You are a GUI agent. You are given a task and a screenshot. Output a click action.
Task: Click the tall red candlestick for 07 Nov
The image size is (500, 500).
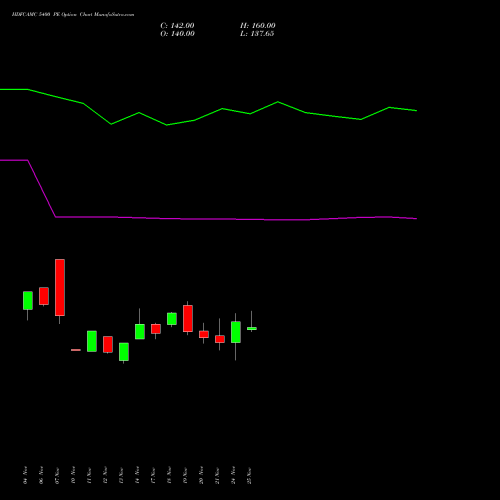pyautogui.click(x=60, y=287)
